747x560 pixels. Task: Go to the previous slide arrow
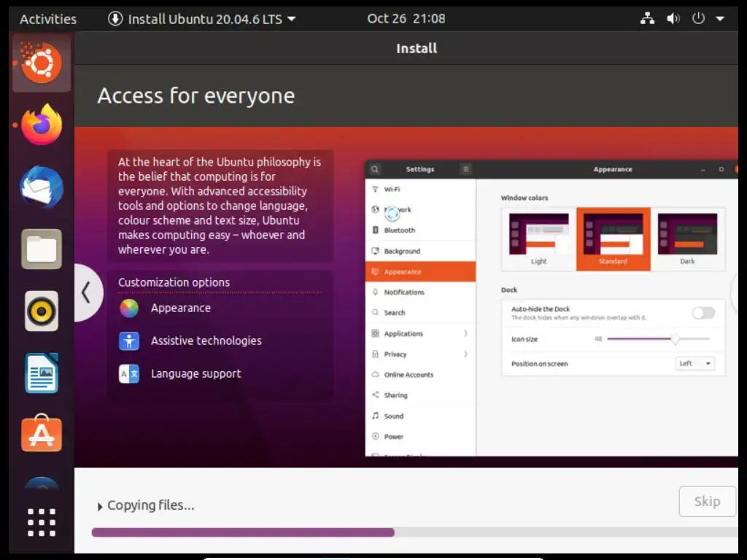coord(88,292)
